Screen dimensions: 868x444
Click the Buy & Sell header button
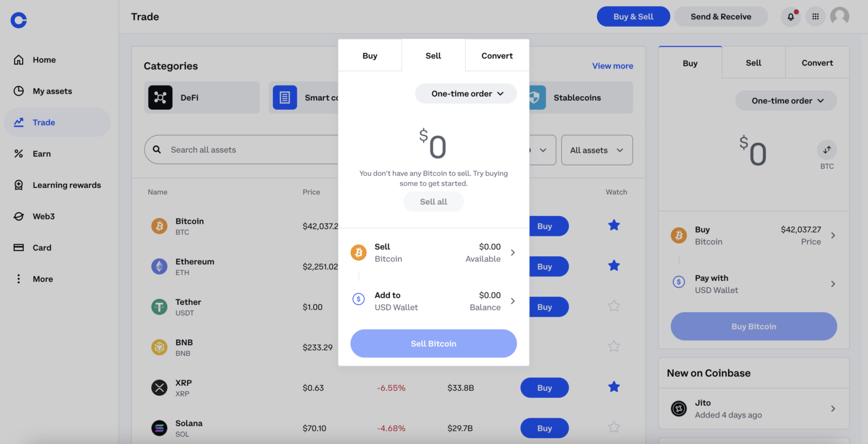click(x=633, y=16)
